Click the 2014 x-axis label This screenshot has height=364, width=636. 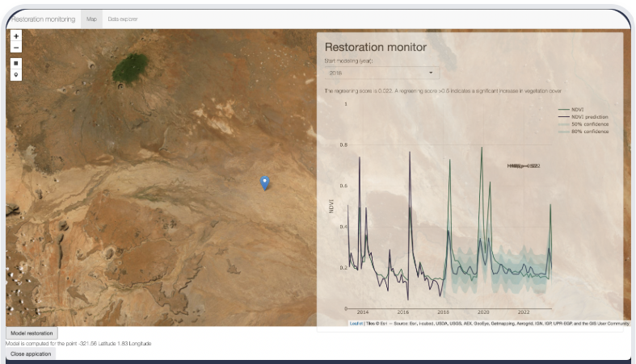coord(363,312)
